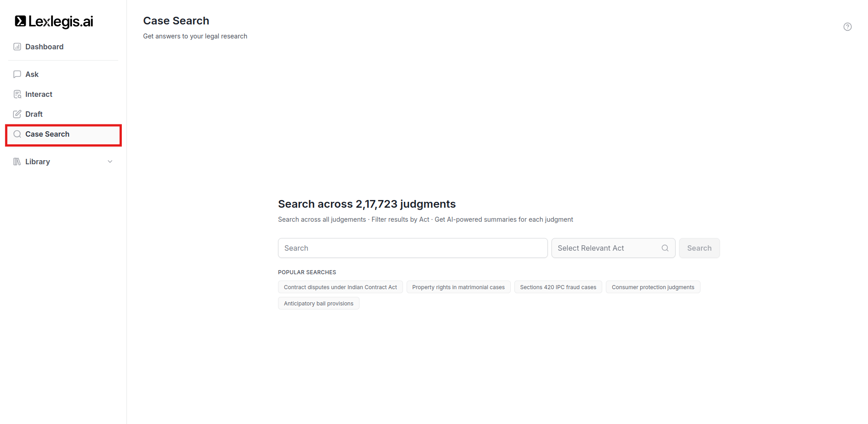The image size is (868, 424).
Task: Expand the Library chevron
Action: pos(110,162)
